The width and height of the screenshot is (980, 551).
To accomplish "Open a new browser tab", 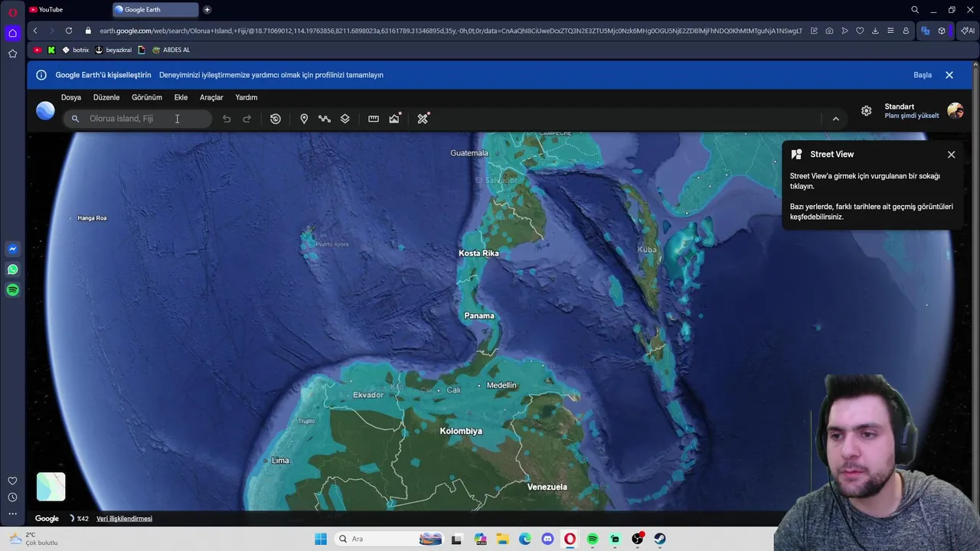I will pyautogui.click(x=207, y=9).
